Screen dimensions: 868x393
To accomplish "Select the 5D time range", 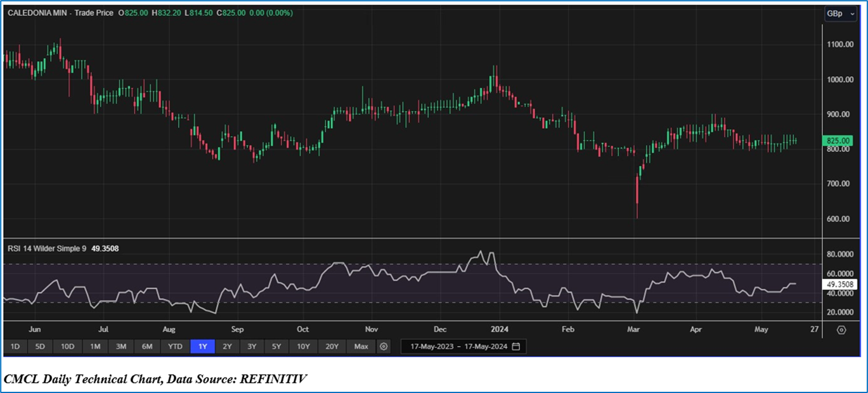I will tap(40, 346).
